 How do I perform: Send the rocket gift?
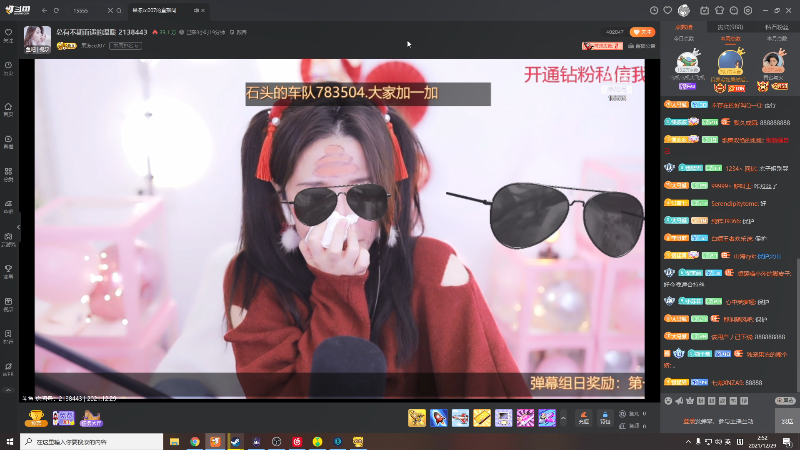click(x=438, y=418)
